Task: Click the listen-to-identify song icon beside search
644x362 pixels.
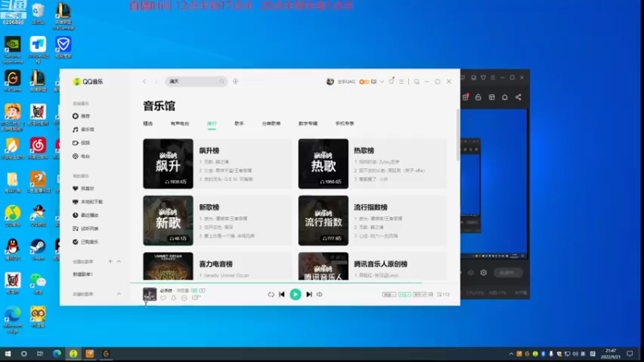Action: (236, 81)
